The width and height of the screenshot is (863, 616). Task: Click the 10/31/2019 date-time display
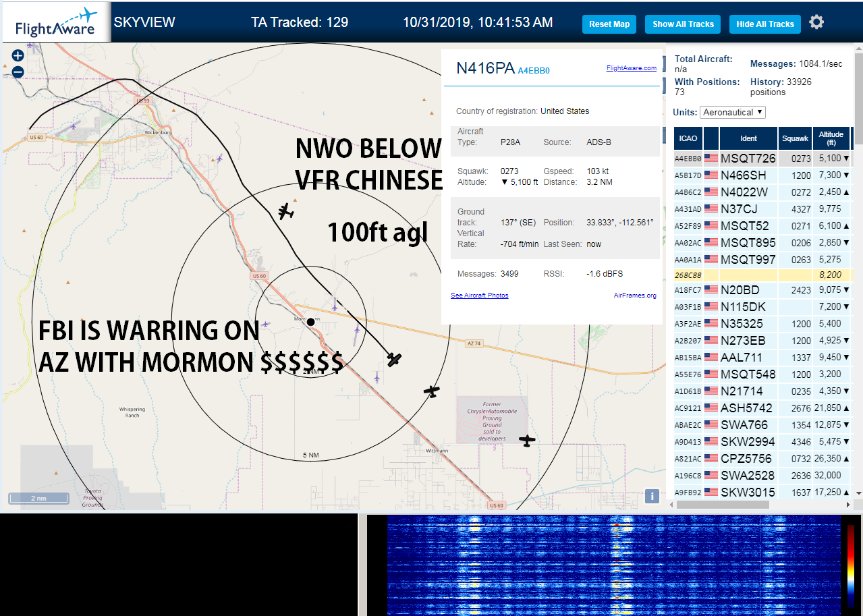478,22
